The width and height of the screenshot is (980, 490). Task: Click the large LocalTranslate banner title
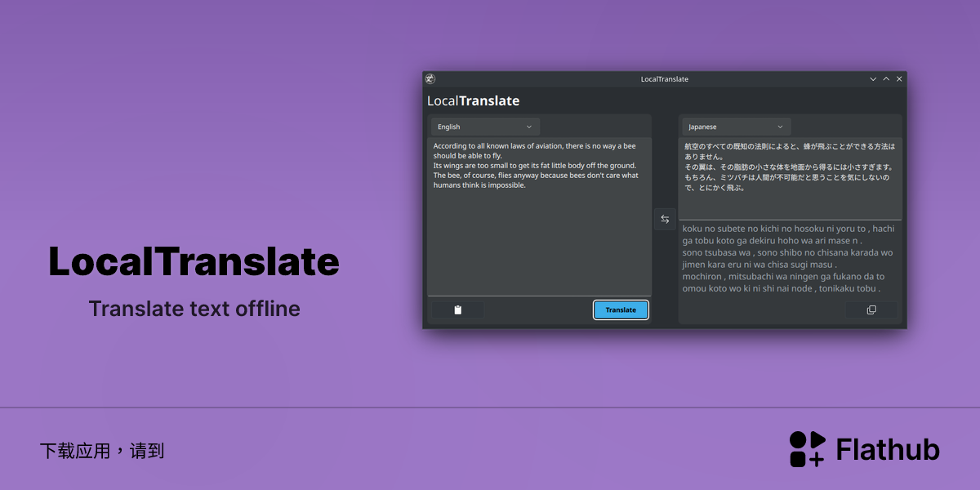[194, 262]
